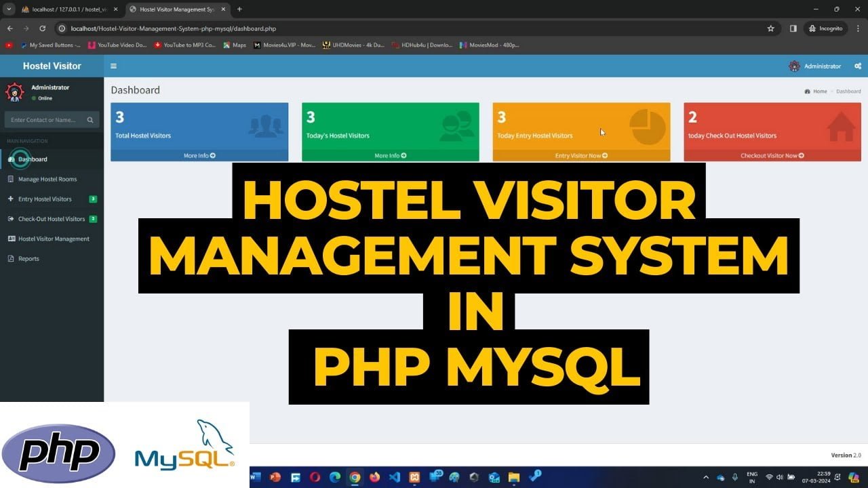The width and height of the screenshot is (868, 488).
Task: Click the Administrator avatar in top header
Action: 795,66
